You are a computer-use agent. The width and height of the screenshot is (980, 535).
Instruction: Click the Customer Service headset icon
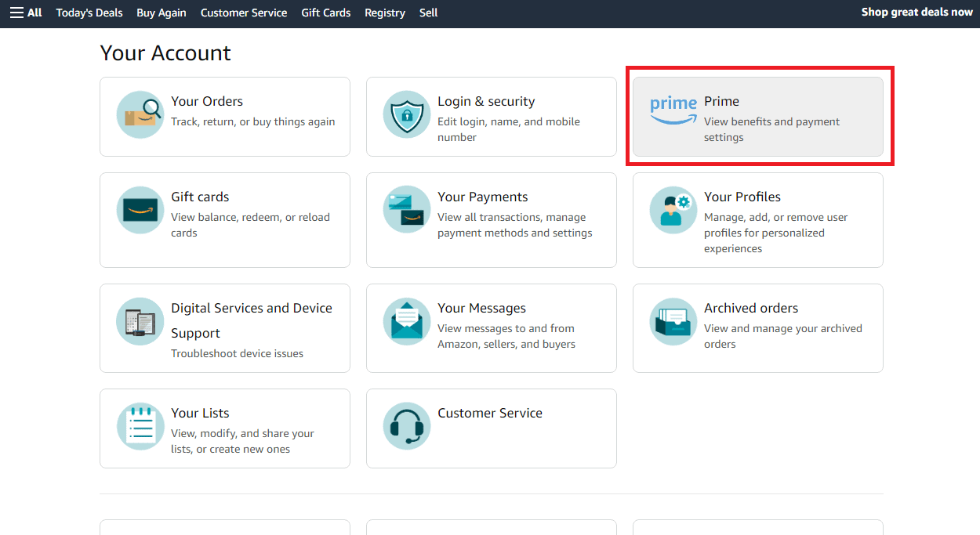(407, 426)
